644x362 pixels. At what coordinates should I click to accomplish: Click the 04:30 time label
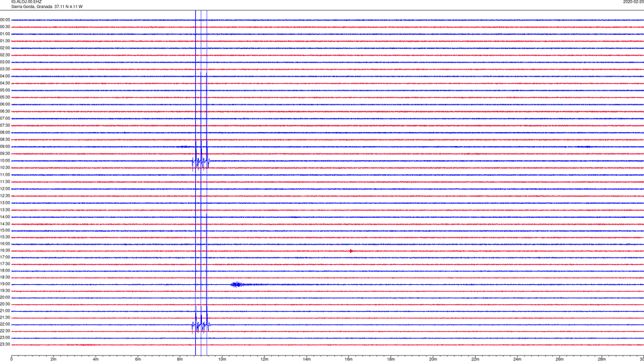(5, 83)
